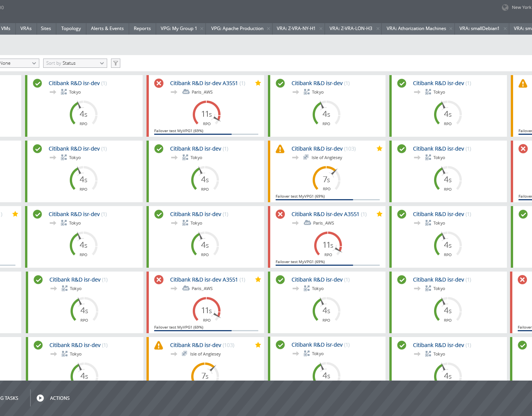This screenshot has width=532, height=416.
Task: Close the VPG: My Group 1 tab
Action: click(202, 29)
